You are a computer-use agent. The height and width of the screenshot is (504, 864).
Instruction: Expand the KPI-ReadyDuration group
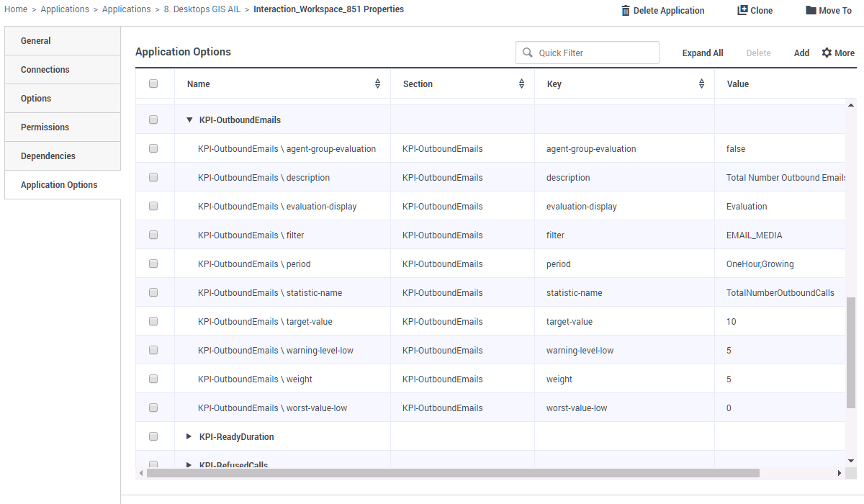coord(189,436)
